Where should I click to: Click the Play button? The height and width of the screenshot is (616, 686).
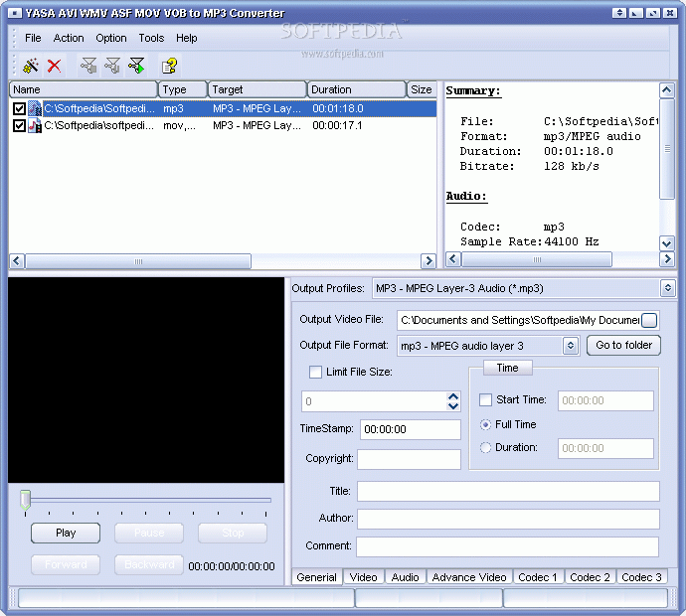coord(66,533)
